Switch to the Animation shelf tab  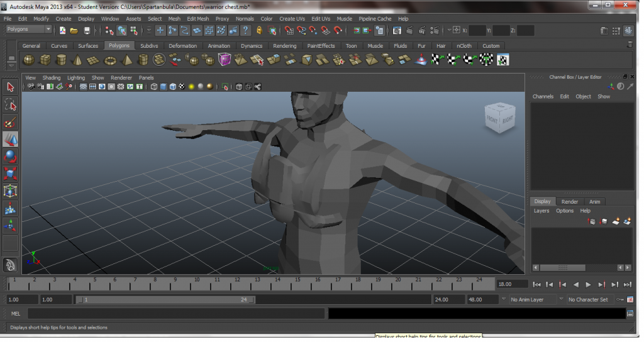point(219,46)
